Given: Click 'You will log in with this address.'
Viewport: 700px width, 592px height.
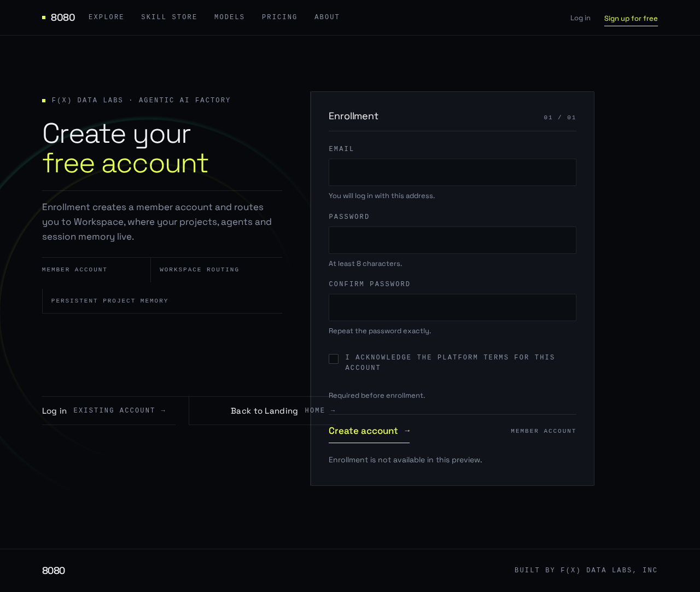Looking at the screenshot, I should pyautogui.click(x=382, y=196).
